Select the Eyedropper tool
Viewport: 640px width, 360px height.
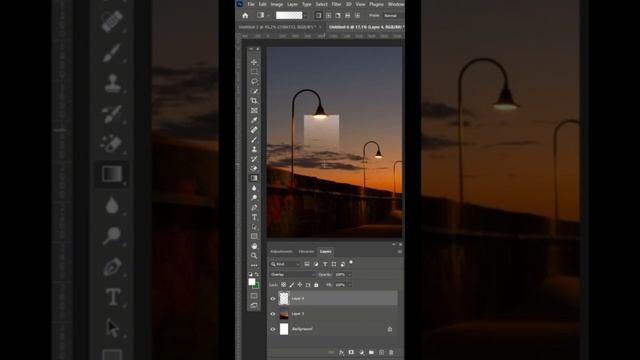point(254,120)
